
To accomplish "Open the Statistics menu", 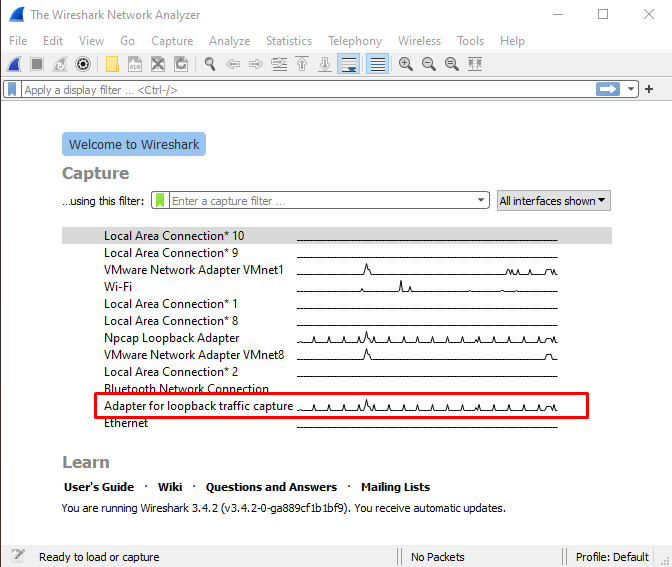I will point(289,41).
